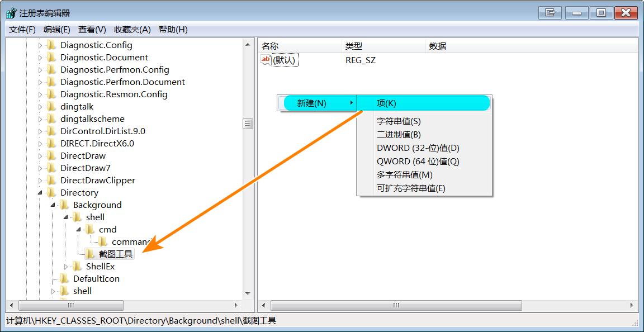The image size is (644, 332).
Task: Select the (默认) value entry
Action: pyautogui.click(x=285, y=60)
